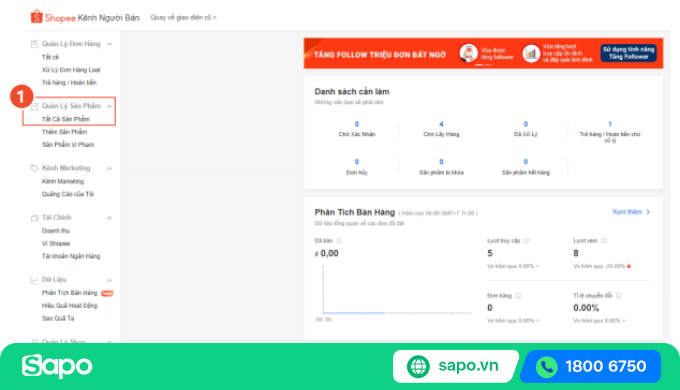Open the sapo.vn website button
Image resolution: width=680 pixels, height=390 pixels.
pos(455,366)
